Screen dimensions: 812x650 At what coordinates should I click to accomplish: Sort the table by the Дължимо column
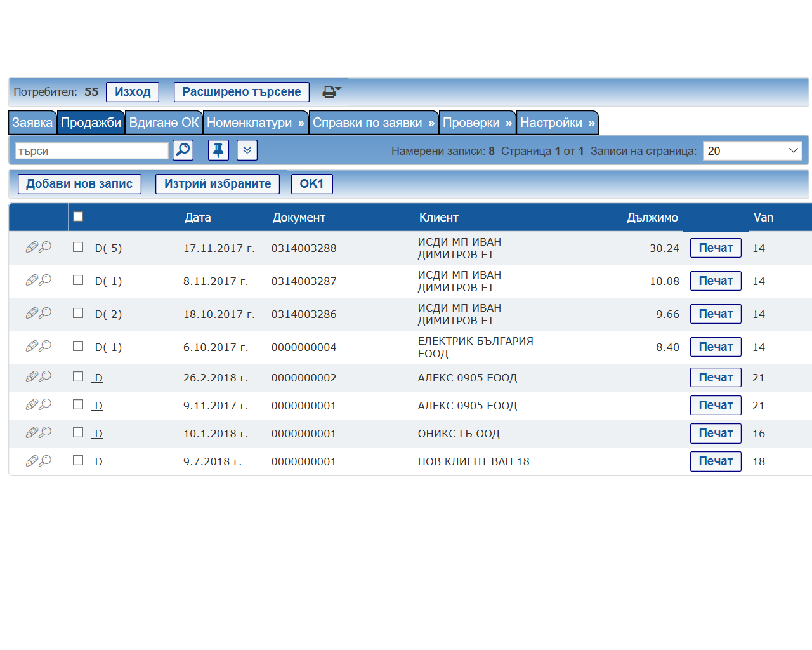pyautogui.click(x=652, y=218)
